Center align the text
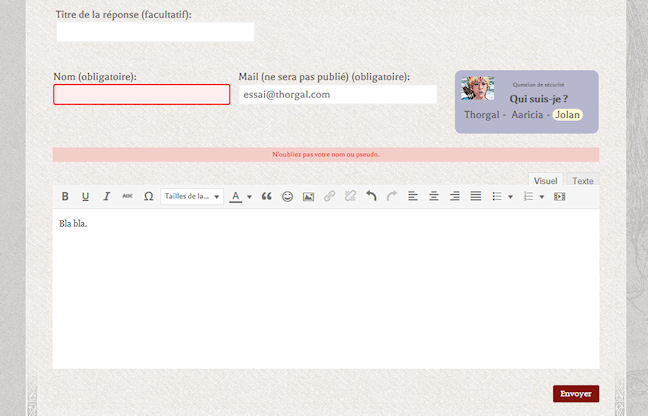 (x=434, y=197)
